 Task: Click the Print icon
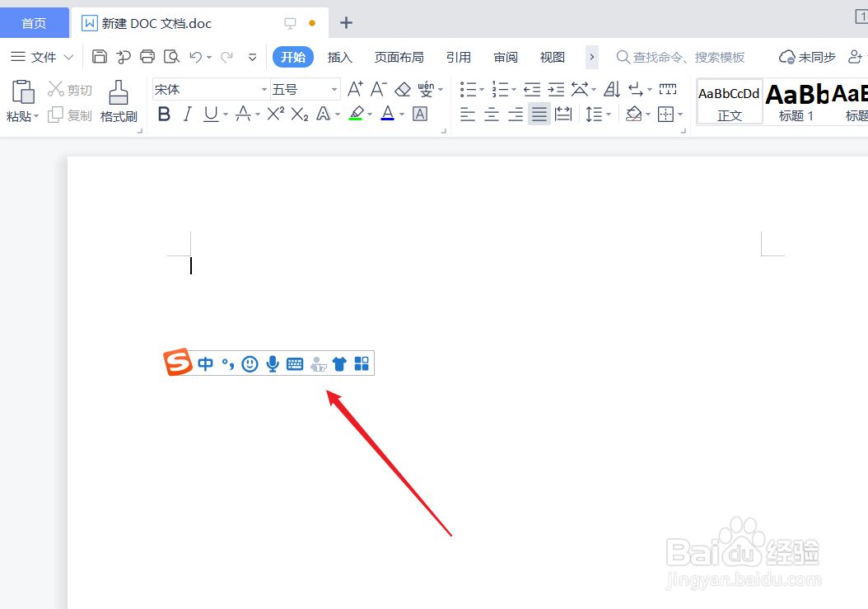point(147,57)
